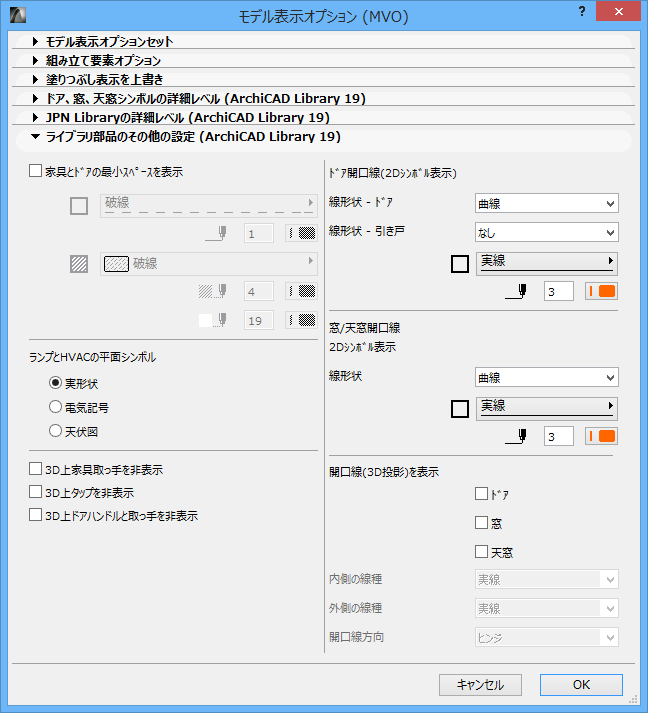Click pen number field showing 1
This screenshot has height=713, width=648.
(x=259, y=233)
